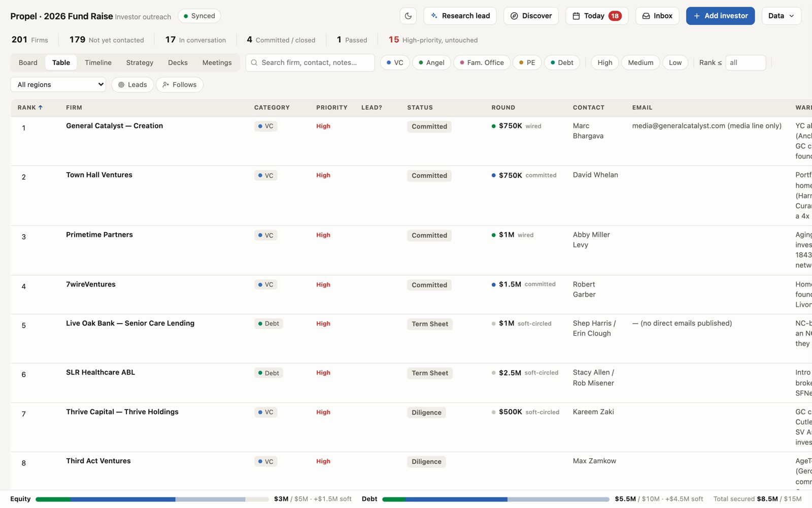Click the Equity progress bar

click(x=152, y=499)
